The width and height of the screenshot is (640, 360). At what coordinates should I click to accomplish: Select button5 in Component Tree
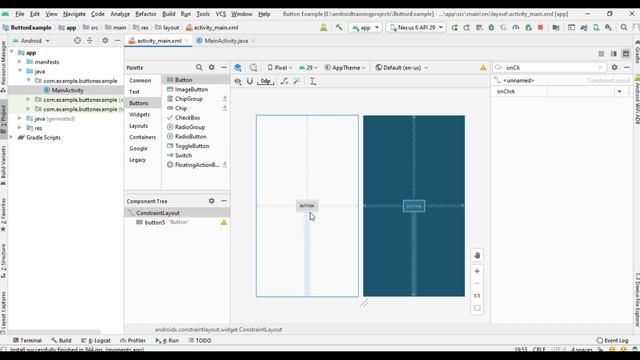click(155, 222)
